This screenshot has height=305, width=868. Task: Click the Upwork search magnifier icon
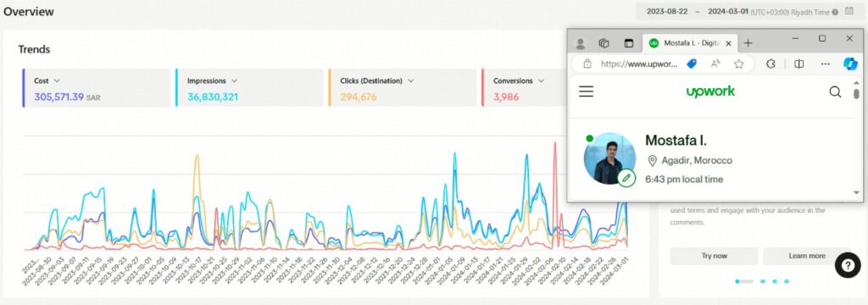(835, 91)
